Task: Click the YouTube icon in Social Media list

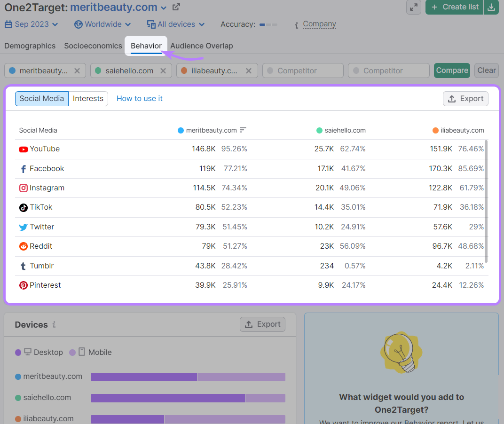Action: click(x=23, y=149)
